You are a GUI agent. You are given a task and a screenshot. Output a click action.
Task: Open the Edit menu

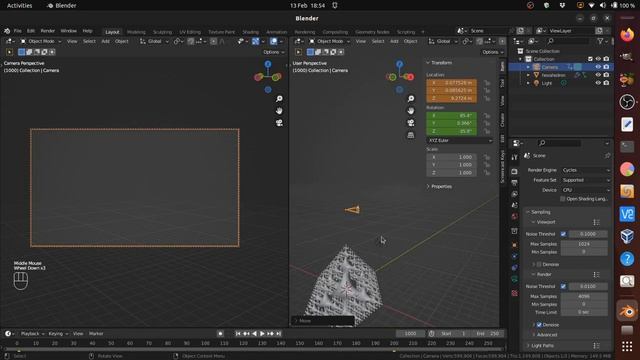tap(31, 31)
